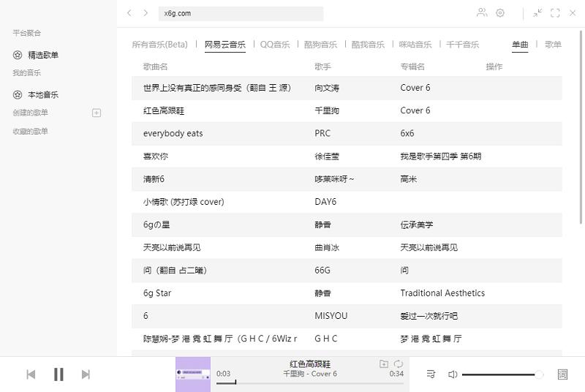Click artist 千里狗 in the list
This screenshot has height=392, width=585.
(x=327, y=110)
